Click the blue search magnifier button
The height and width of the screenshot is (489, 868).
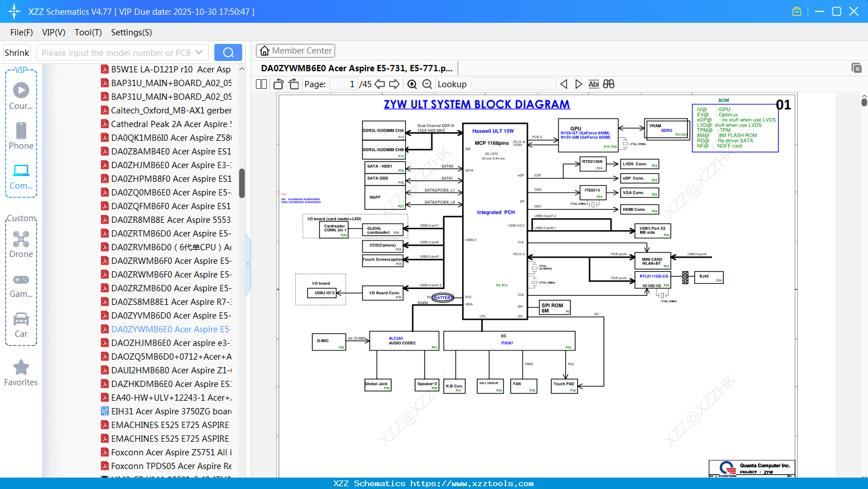228,52
